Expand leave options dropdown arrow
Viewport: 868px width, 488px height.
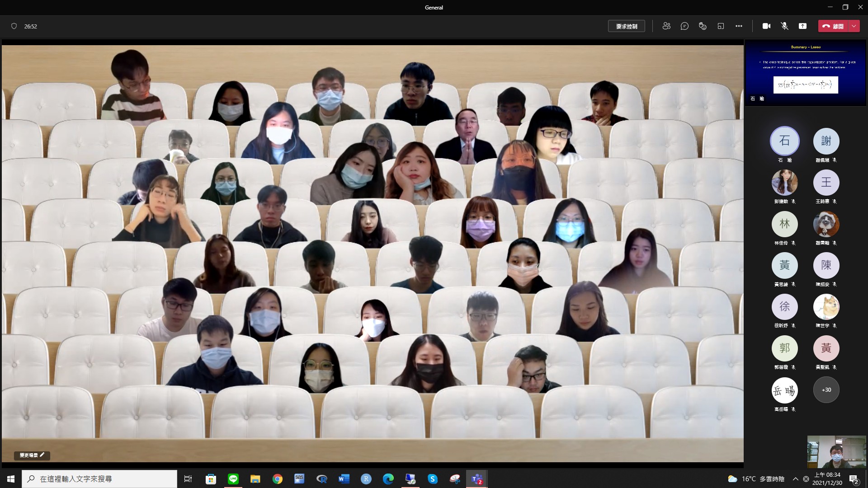pos(854,26)
